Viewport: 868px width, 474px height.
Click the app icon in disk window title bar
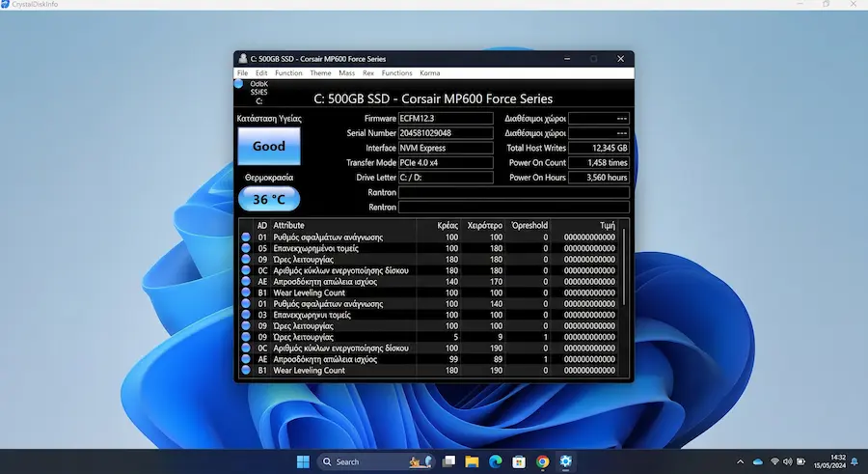pos(242,58)
